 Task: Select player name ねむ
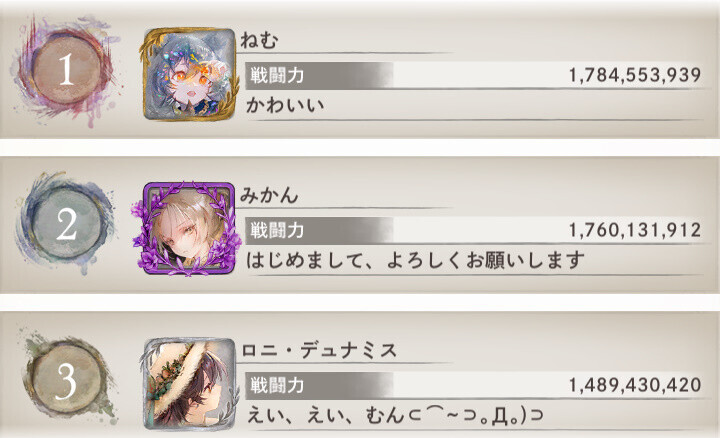click(x=259, y=40)
